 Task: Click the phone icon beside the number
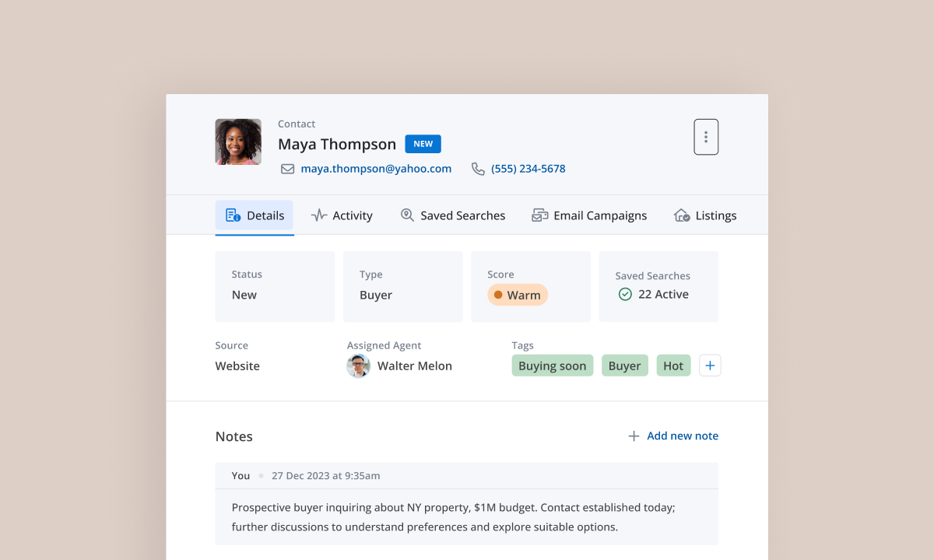coord(478,169)
